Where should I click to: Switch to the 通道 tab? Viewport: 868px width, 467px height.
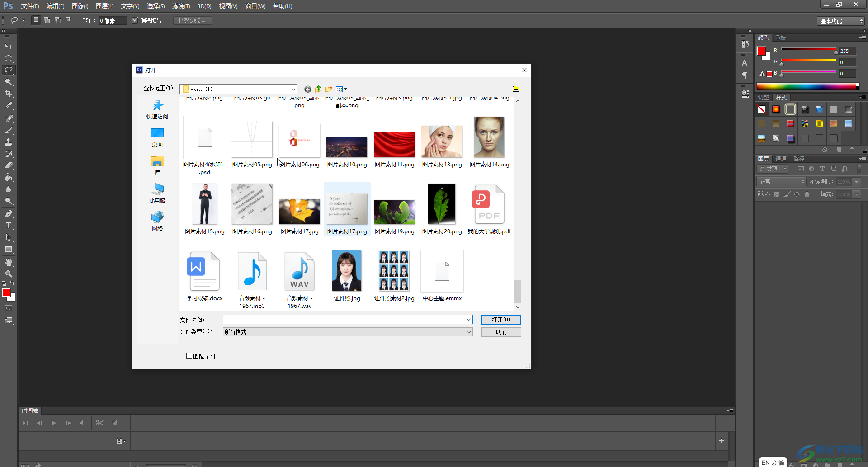(781, 159)
